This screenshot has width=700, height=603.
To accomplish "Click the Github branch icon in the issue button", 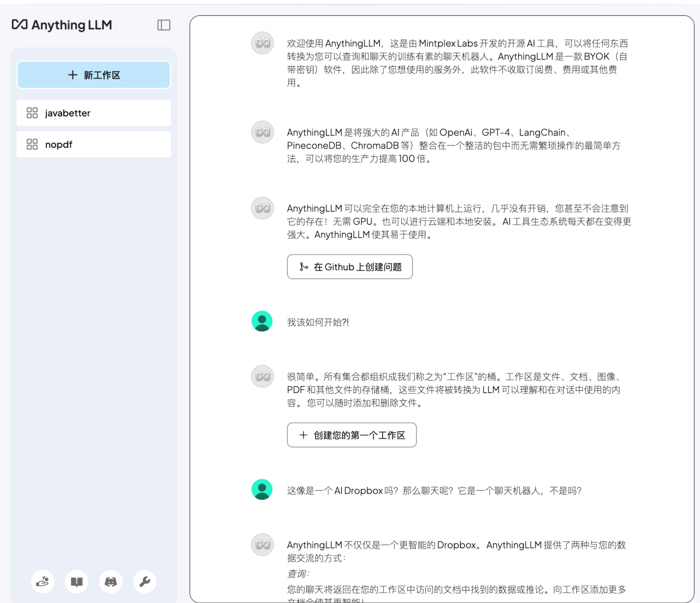I will 304,266.
